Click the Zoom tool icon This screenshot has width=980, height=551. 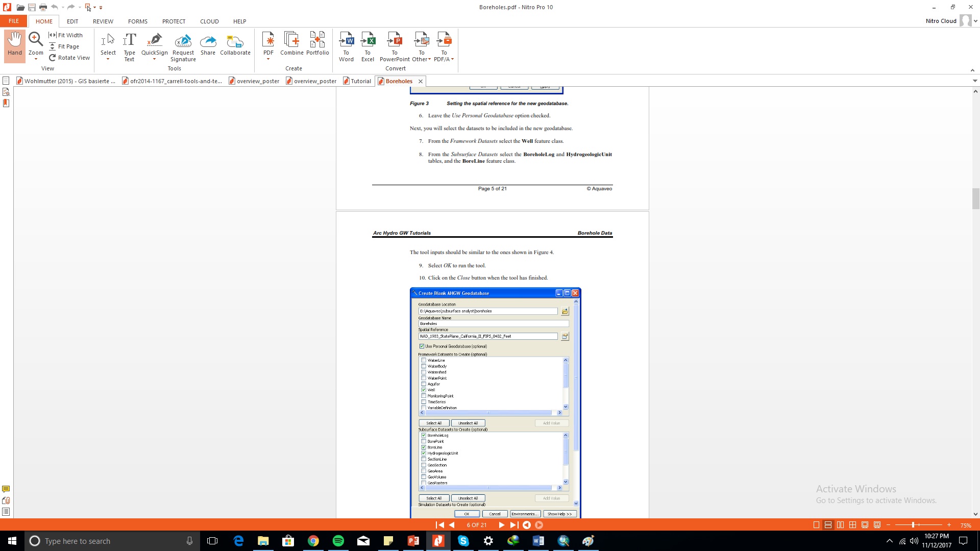(35, 40)
